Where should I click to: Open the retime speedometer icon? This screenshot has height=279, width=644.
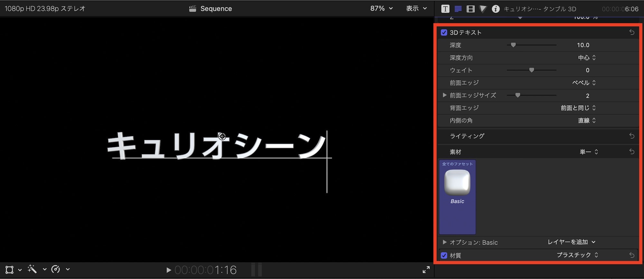click(55, 269)
